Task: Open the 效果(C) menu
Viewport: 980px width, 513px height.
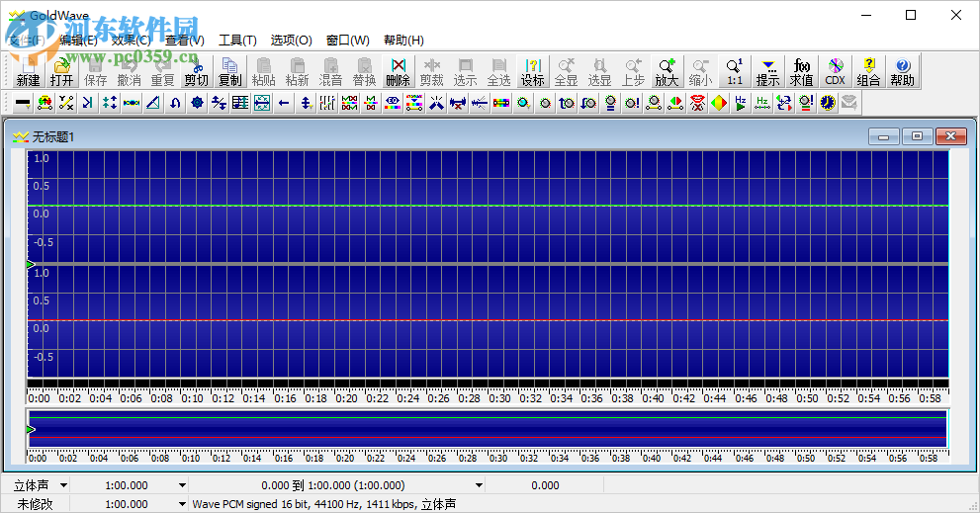Action: (x=131, y=41)
